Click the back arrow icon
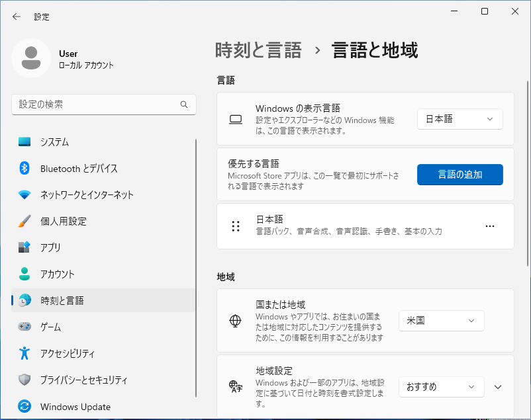 17,17
